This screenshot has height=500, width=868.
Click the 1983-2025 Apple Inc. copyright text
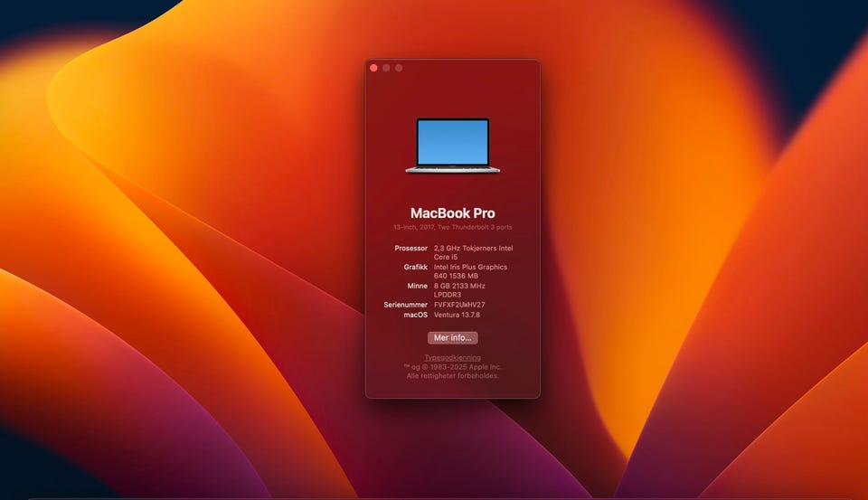[x=452, y=366]
